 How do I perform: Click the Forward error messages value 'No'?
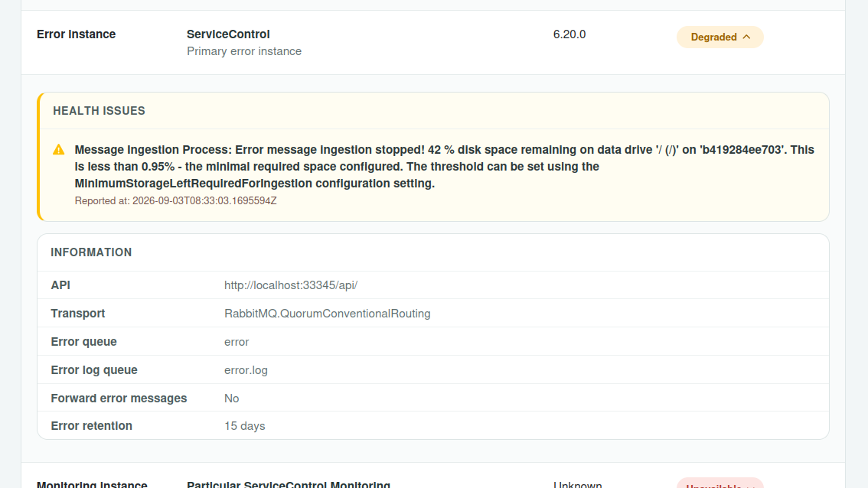tap(231, 399)
